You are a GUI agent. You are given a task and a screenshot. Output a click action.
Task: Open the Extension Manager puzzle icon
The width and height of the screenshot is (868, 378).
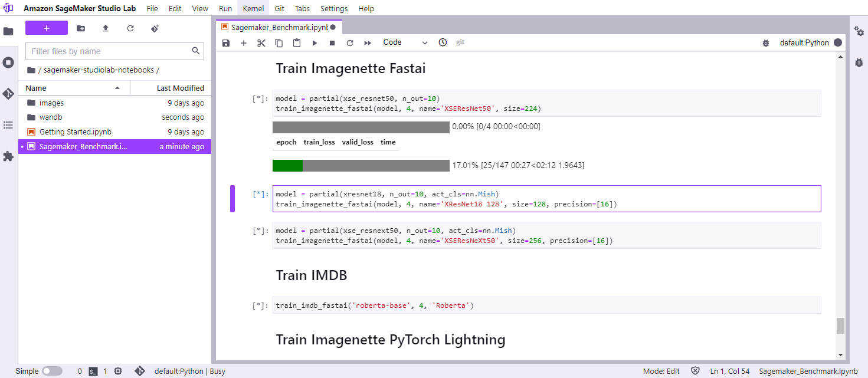pos(8,156)
